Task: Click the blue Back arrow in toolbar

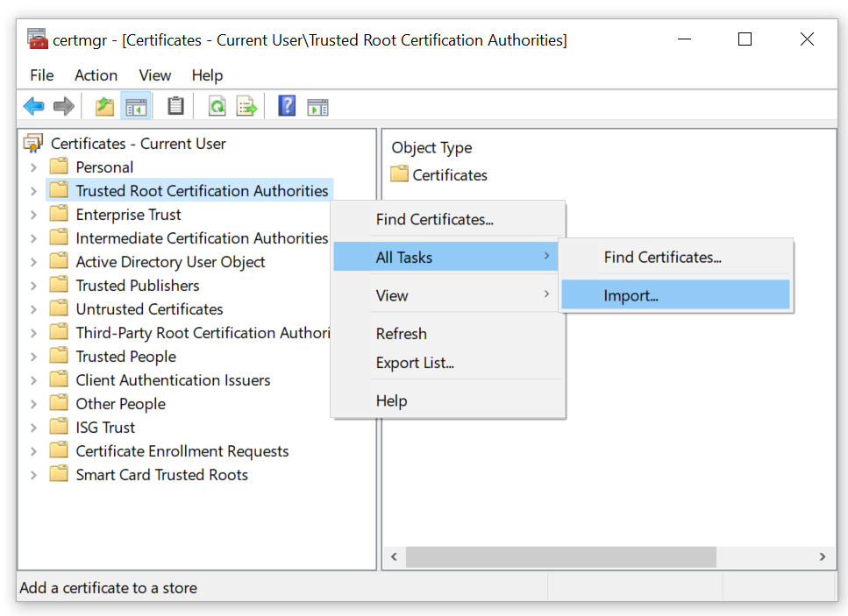Action: tap(33, 107)
